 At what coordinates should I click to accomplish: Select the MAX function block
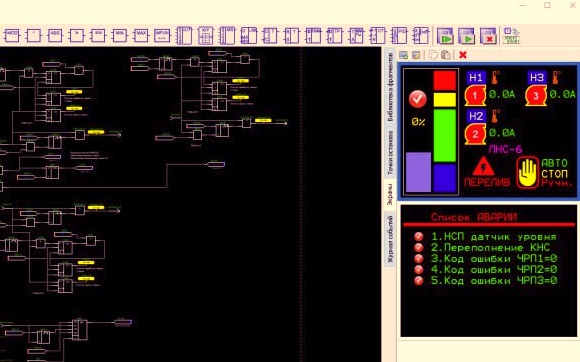coord(141,35)
